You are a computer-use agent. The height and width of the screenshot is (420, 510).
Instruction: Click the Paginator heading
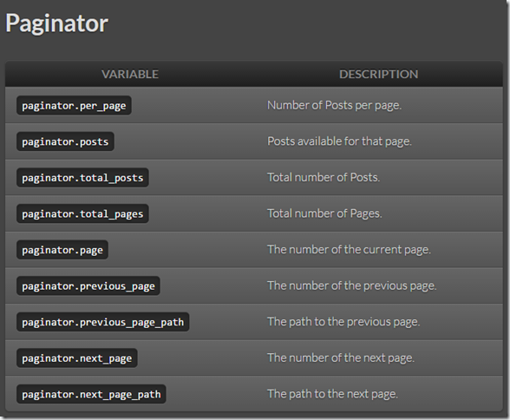[57, 23]
